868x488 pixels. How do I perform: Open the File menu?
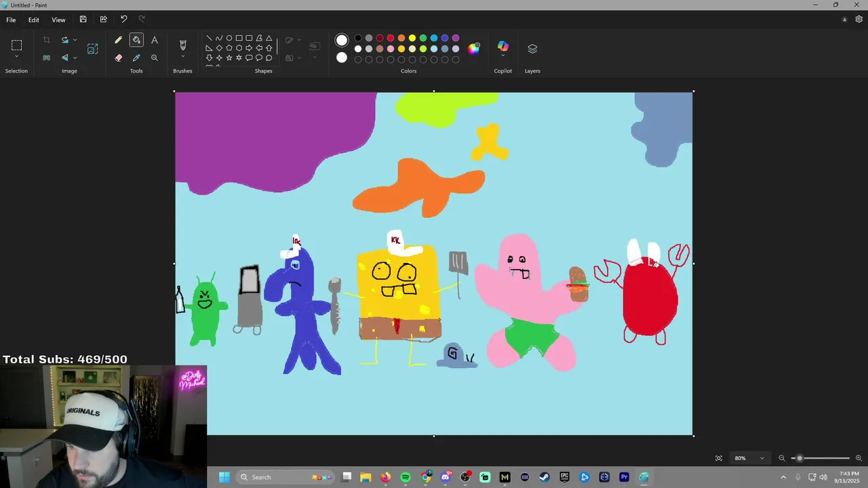11,20
